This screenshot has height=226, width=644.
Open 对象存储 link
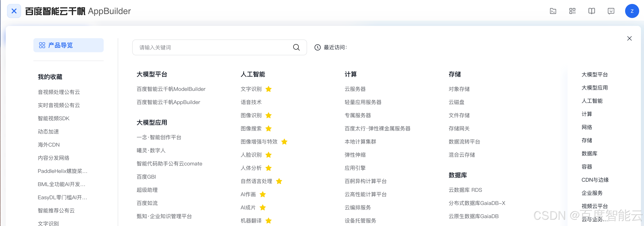[x=459, y=89]
